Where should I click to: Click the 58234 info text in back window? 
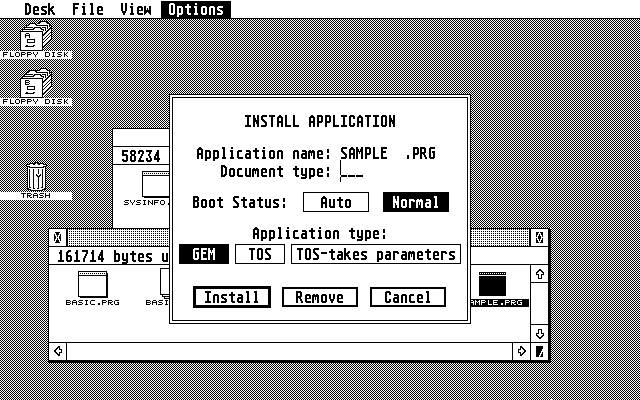click(x=141, y=156)
